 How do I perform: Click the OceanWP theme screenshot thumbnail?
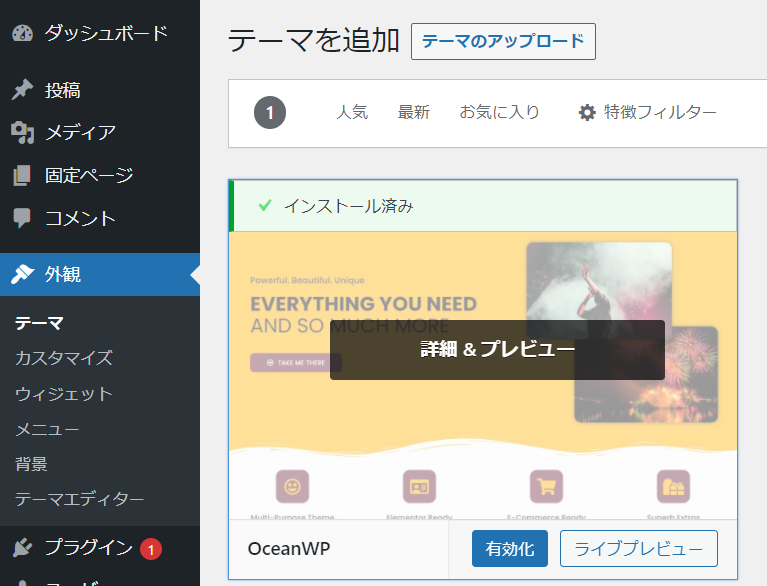point(483,375)
